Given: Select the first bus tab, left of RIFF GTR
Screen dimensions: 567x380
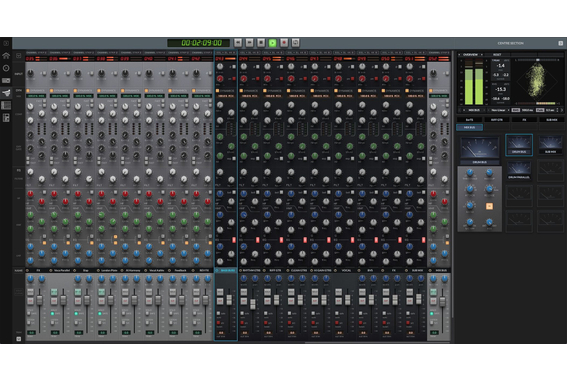Looking at the screenshot, I should [x=469, y=119].
